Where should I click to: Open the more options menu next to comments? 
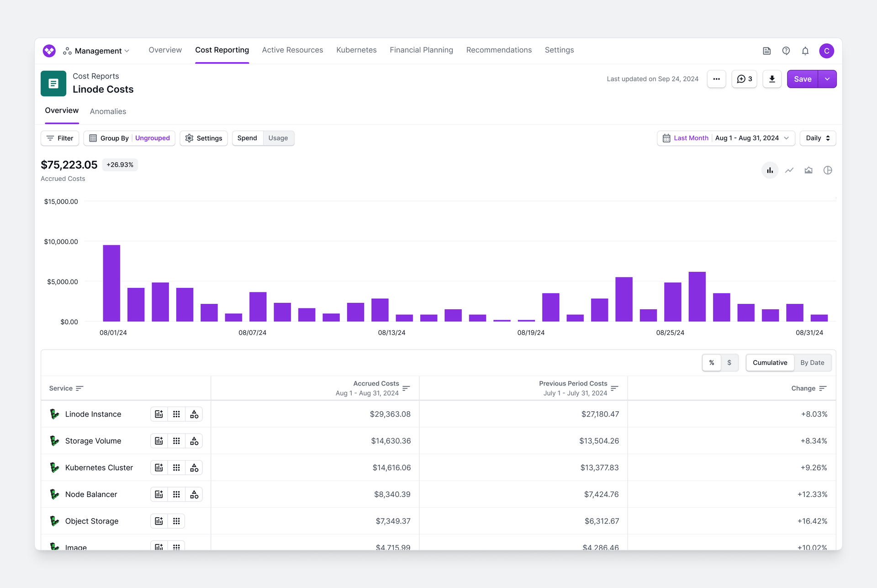(x=716, y=79)
